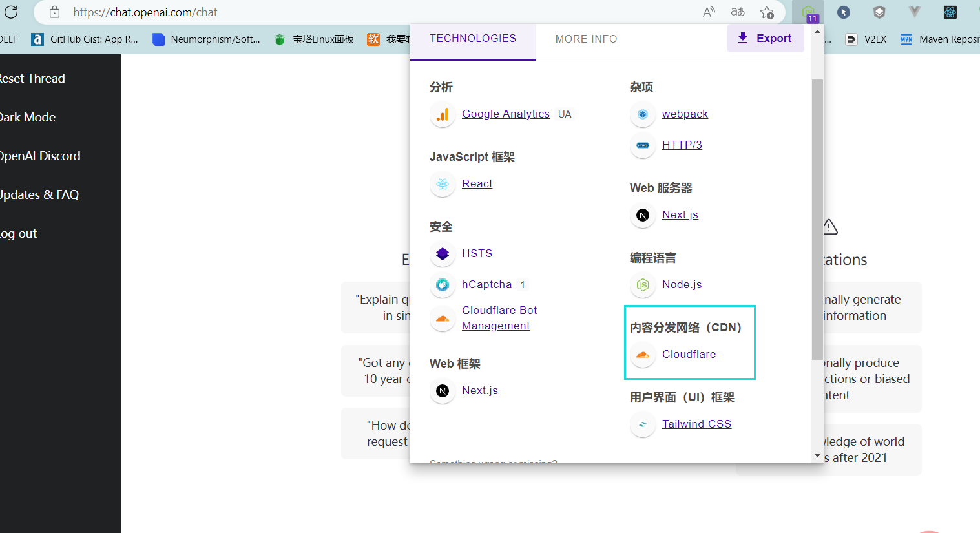
Task: Open the Next.js link under Web 服务器
Action: [680, 214]
